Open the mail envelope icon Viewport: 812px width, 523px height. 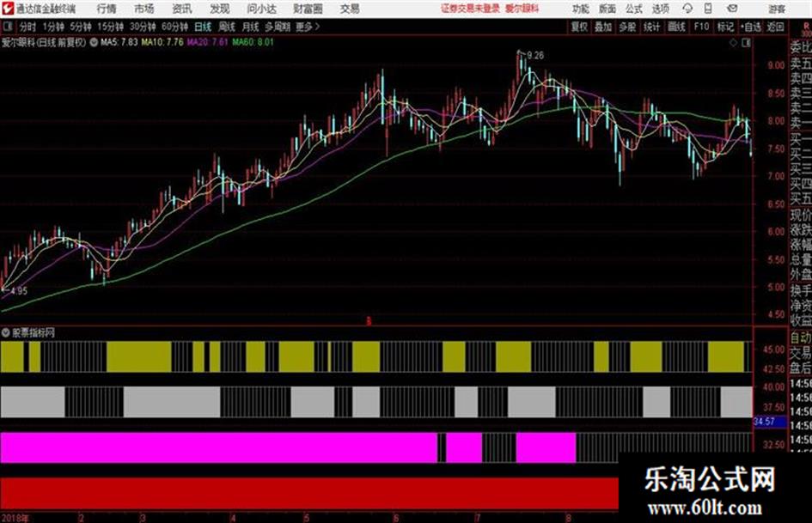732,9
